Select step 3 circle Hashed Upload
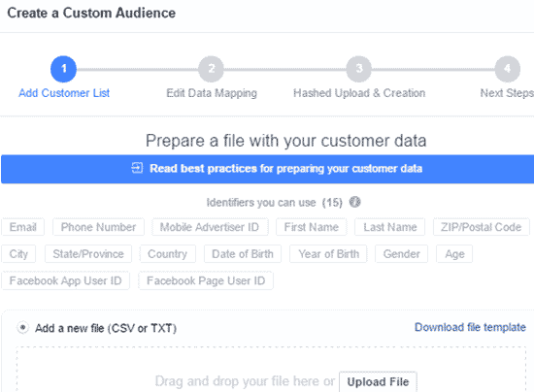The image size is (534, 392). coord(359,69)
